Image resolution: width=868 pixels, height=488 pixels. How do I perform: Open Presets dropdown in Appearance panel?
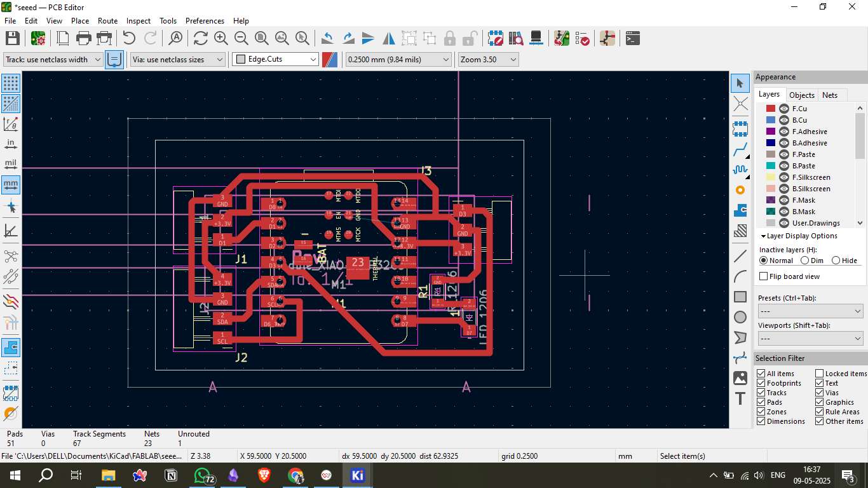pyautogui.click(x=810, y=311)
